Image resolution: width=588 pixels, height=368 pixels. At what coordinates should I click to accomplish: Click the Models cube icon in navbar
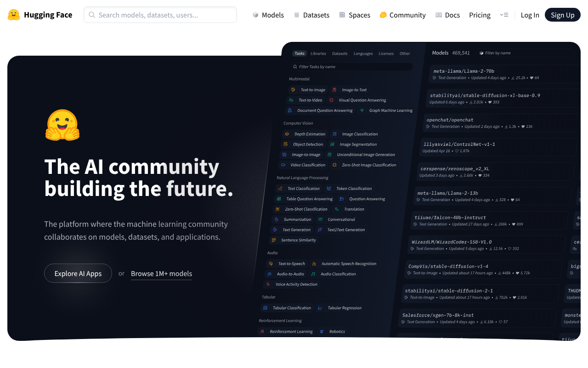pos(255,15)
